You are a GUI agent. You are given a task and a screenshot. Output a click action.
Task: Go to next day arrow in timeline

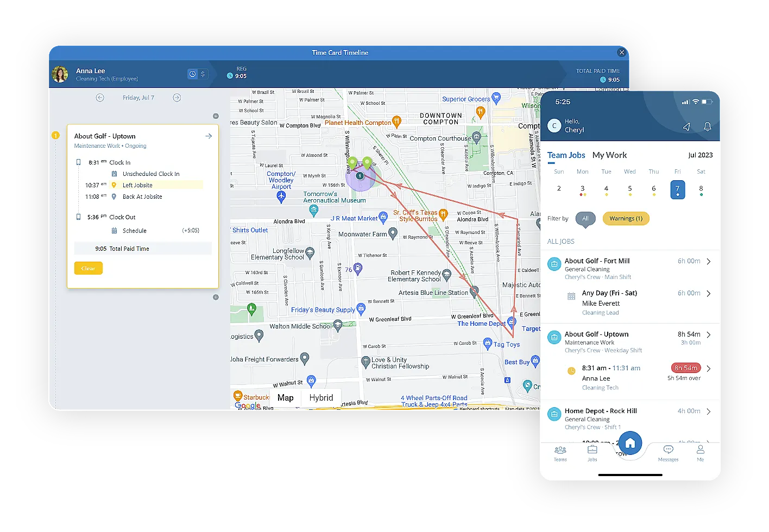(177, 98)
